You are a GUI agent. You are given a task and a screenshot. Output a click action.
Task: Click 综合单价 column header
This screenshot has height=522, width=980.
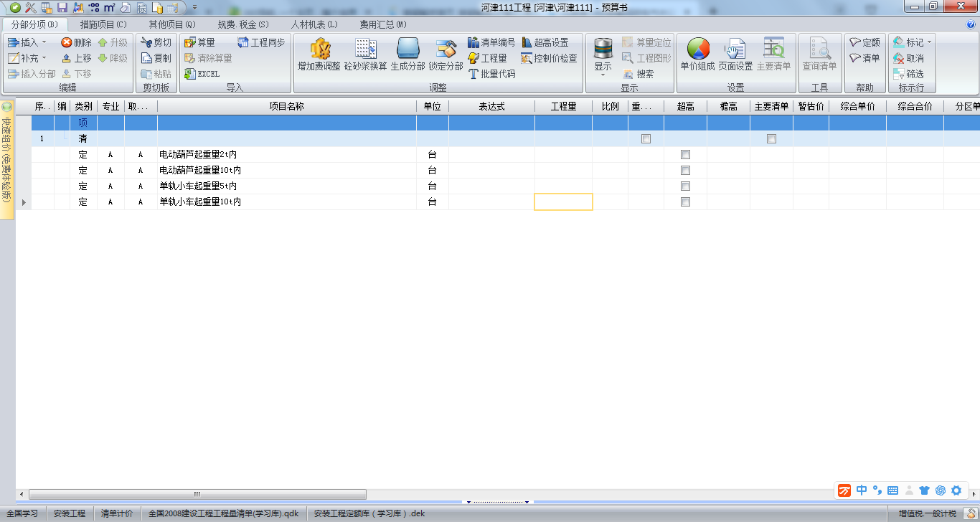tap(857, 106)
